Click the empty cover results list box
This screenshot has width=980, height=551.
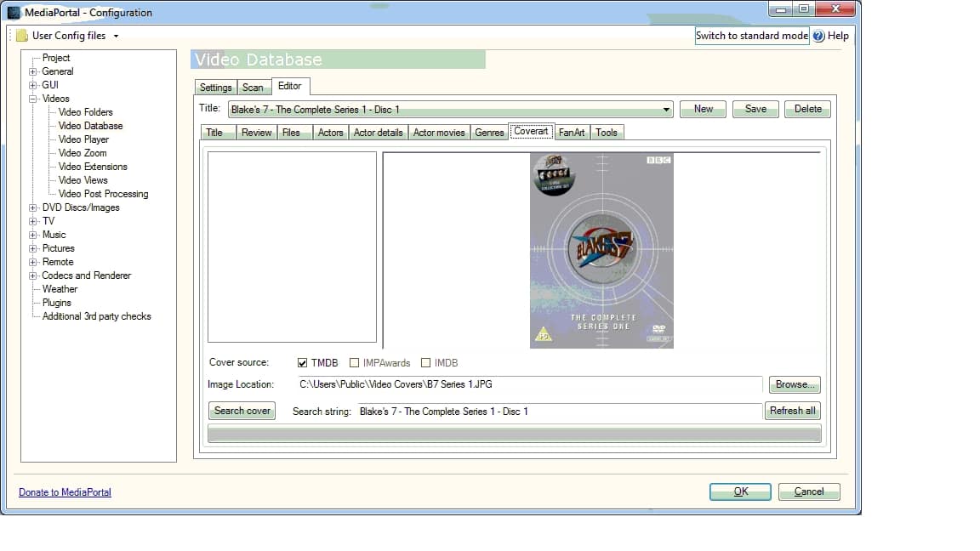tap(292, 247)
